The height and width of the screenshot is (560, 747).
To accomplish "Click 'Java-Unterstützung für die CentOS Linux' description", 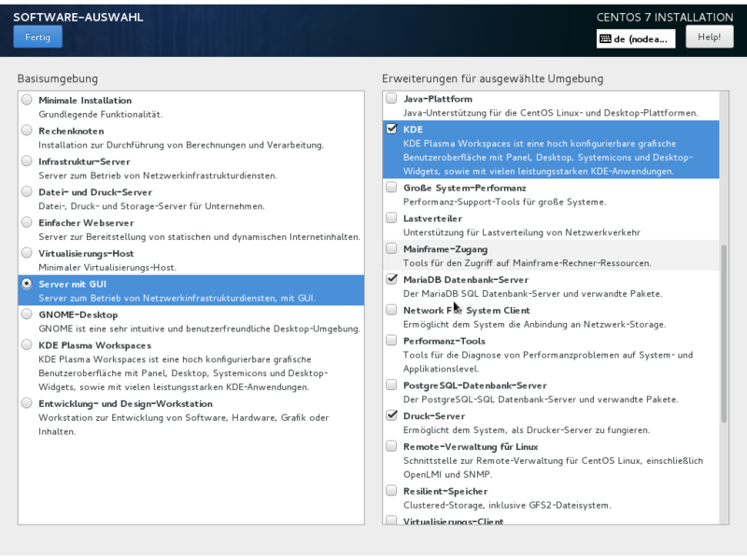I will click(x=551, y=113).
